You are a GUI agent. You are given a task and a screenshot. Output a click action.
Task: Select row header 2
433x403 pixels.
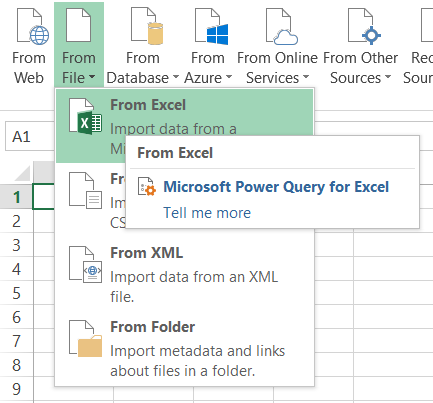coord(17,221)
